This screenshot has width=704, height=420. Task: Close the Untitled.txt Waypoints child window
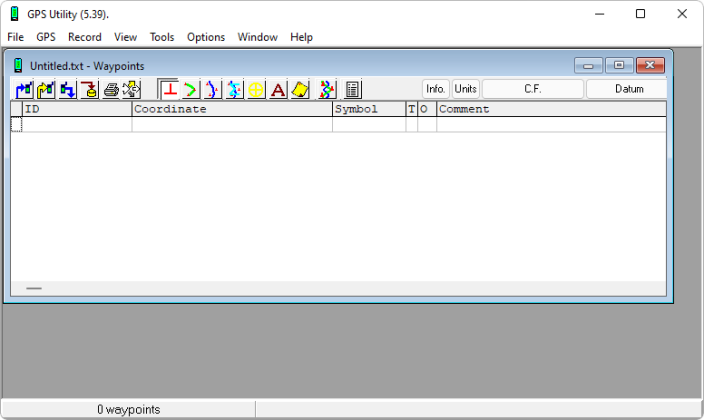pyautogui.click(x=650, y=66)
